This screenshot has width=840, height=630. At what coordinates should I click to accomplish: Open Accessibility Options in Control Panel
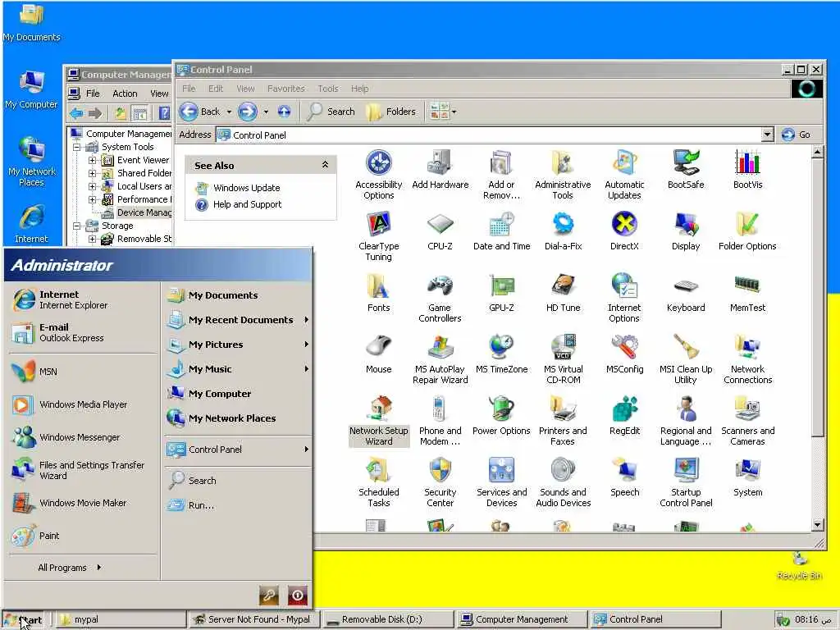(x=379, y=175)
